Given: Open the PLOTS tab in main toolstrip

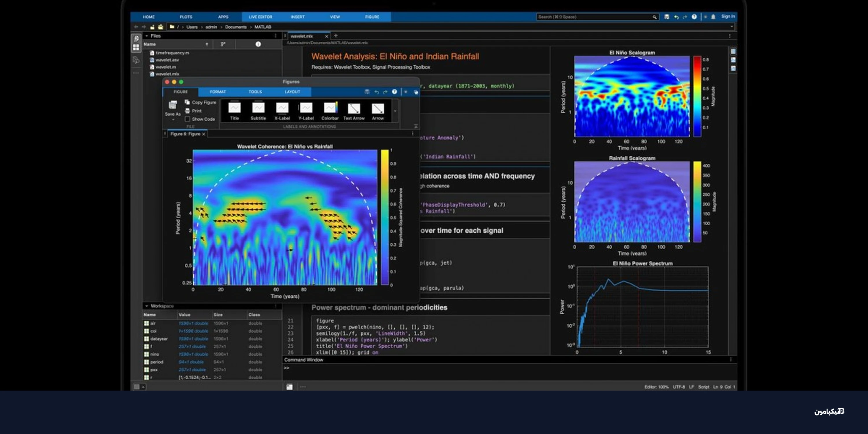Looking at the screenshot, I should click(x=186, y=17).
